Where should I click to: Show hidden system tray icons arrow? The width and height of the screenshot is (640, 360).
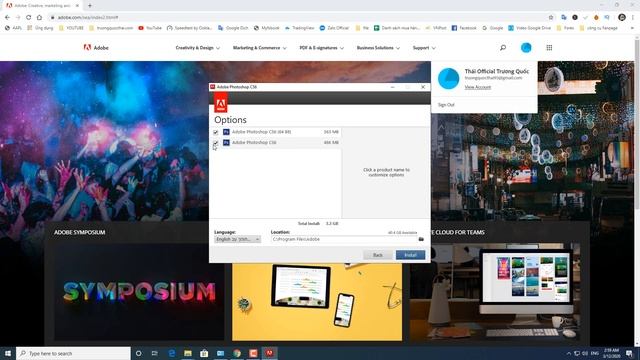coord(568,353)
